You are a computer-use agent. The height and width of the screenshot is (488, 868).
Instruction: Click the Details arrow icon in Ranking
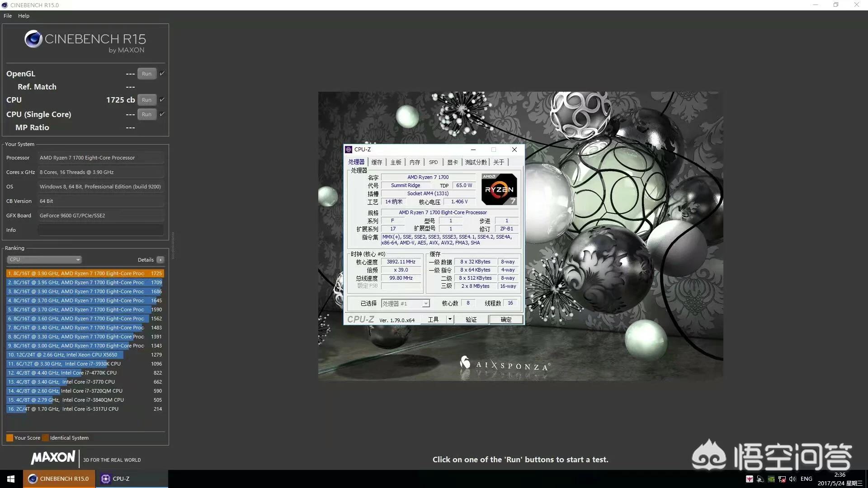(x=160, y=260)
